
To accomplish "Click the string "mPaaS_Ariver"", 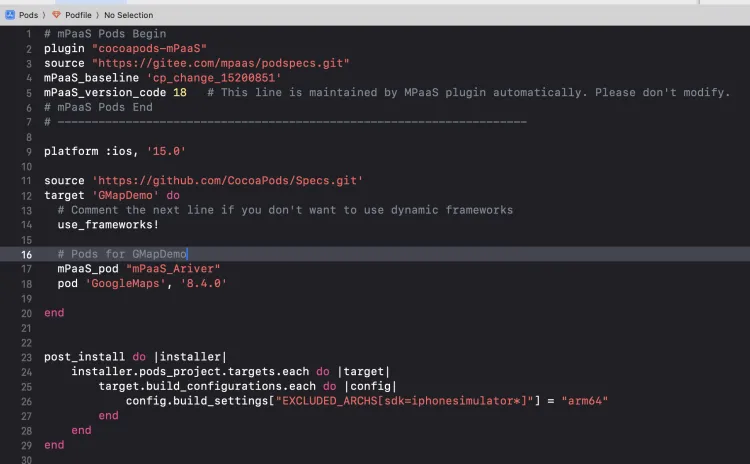I will (x=173, y=269).
